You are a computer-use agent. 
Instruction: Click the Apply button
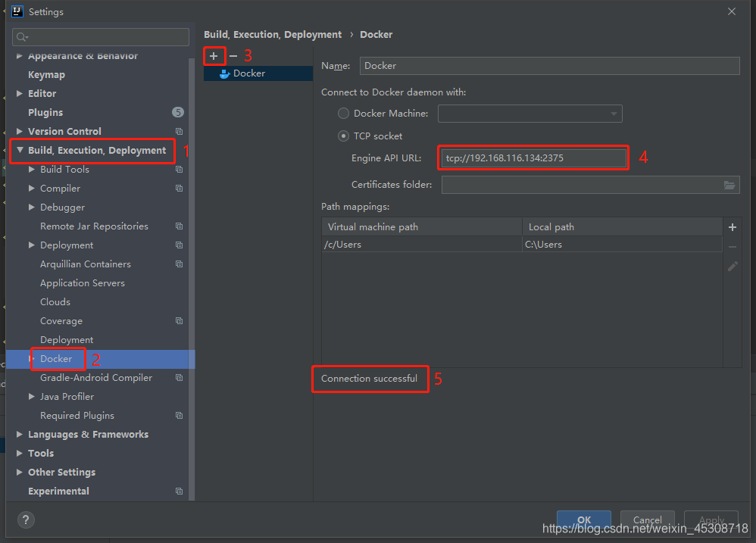pos(711,520)
